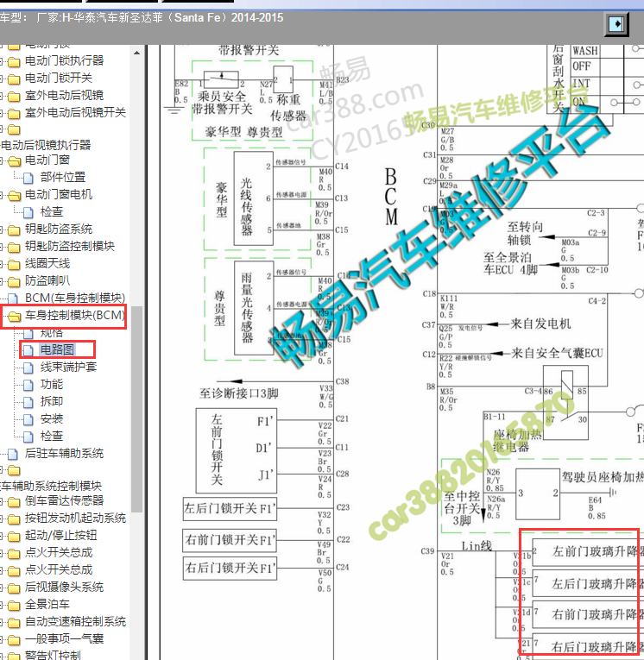Select the 警告灯控制 tree entry
644x660 pixels.
click(53, 655)
